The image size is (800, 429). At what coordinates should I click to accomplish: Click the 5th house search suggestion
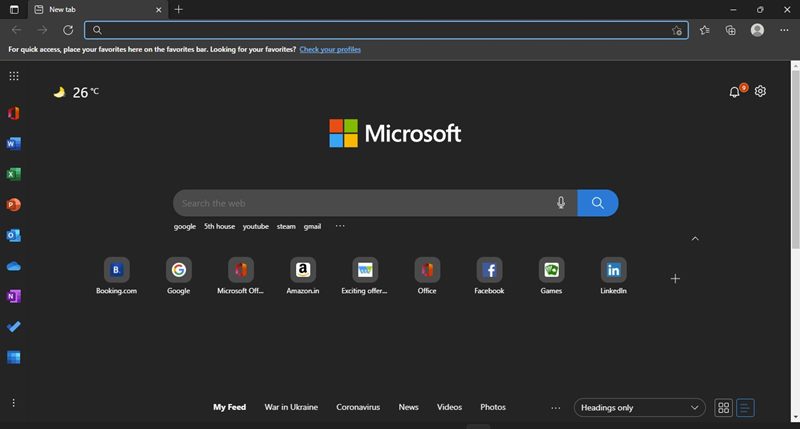[x=219, y=226]
